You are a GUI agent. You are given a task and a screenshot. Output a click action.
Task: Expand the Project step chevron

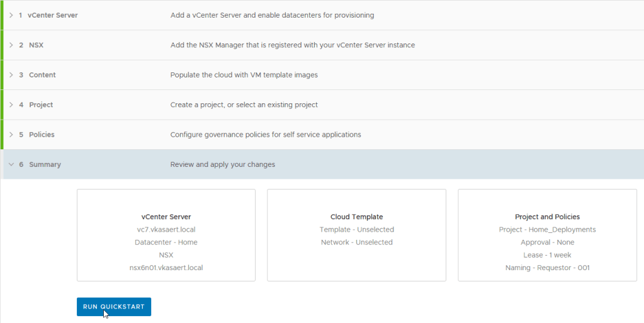pos(11,105)
